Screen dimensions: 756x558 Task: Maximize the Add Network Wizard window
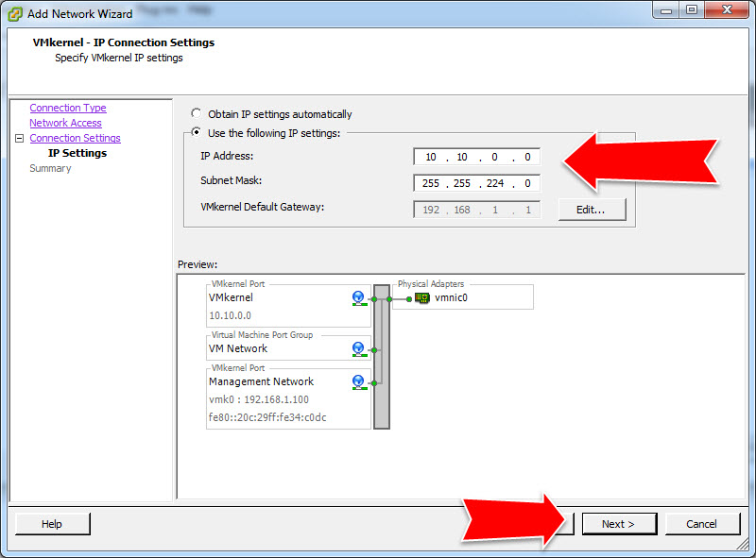(x=692, y=9)
